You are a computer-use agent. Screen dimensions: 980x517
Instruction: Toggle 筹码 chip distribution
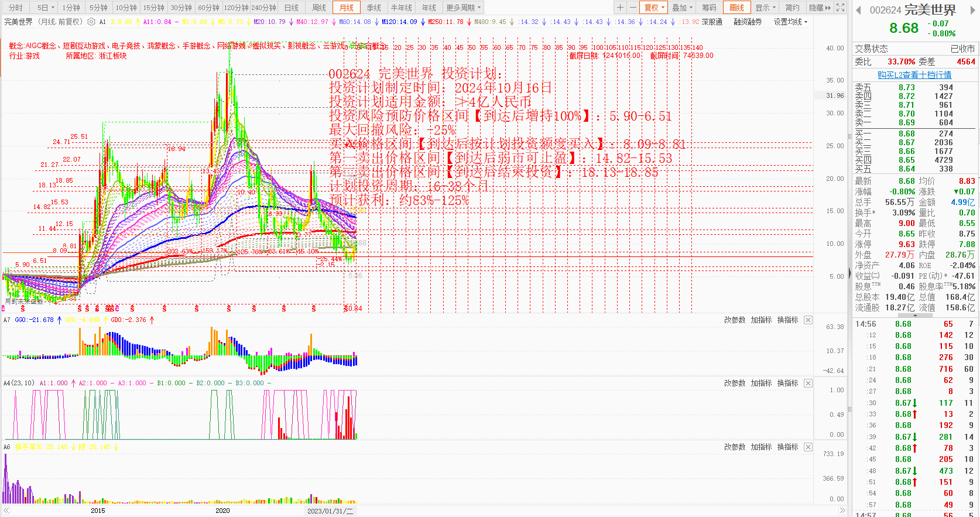click(709, 8)
